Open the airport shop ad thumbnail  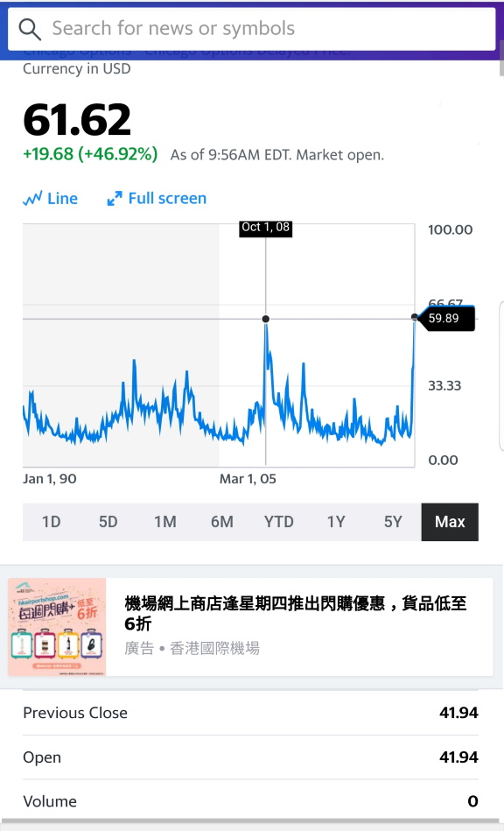(x=57, y=627)
